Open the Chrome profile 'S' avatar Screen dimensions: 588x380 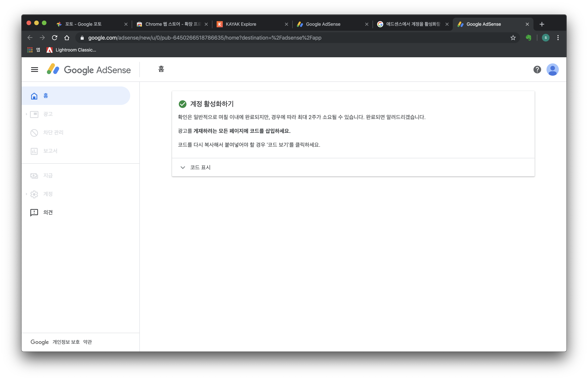pyautogui.click(x=545, y=38)
